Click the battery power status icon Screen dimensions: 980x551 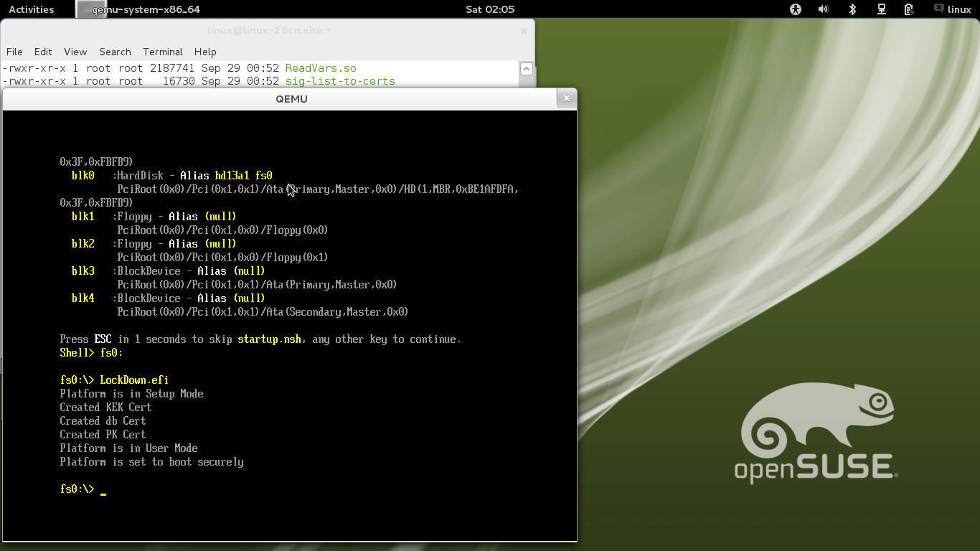coord(909,9)
